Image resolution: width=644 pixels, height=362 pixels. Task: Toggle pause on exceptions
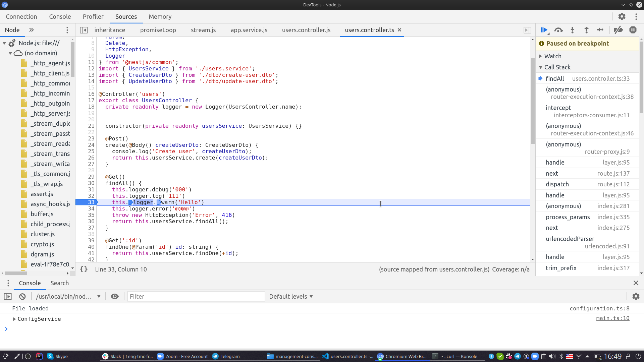tap(633, 30)
